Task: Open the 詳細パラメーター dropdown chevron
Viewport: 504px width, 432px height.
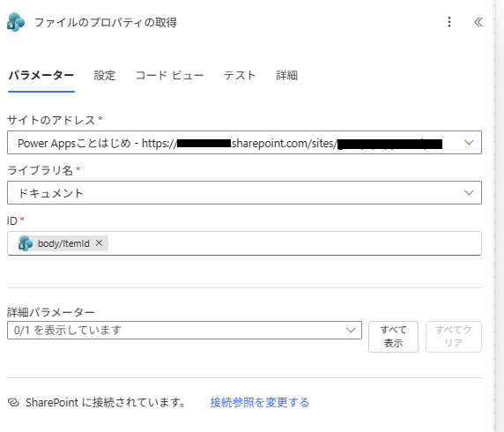Action: tap(351, 330)
